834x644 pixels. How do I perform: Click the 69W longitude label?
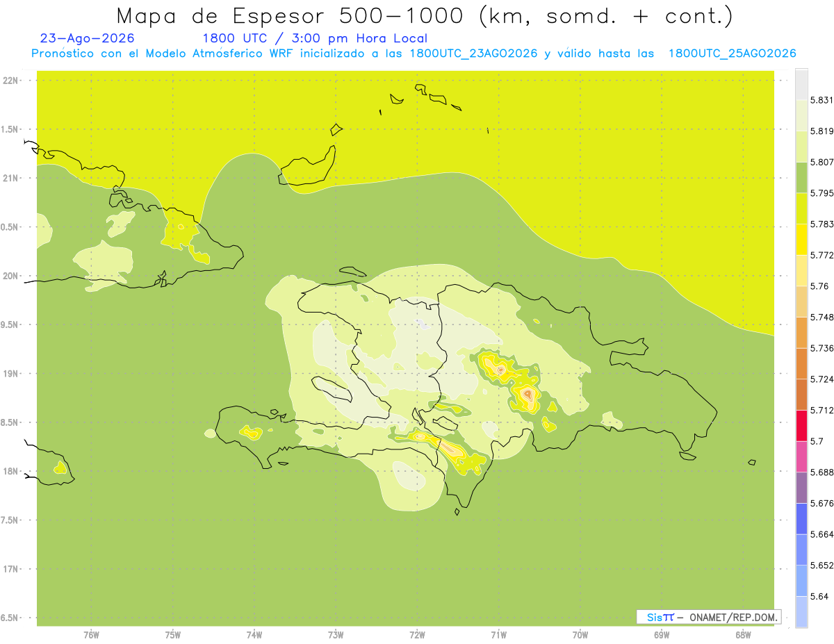(662, 634)
